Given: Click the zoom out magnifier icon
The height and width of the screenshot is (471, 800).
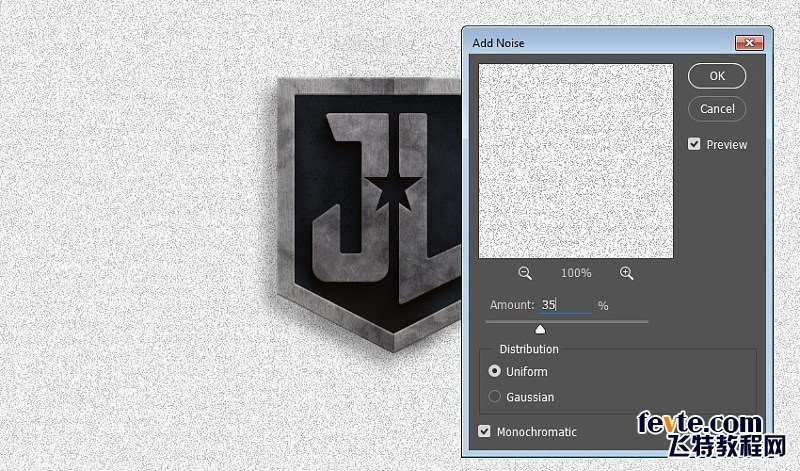Looking at the screenshot, I should (525, 273).
